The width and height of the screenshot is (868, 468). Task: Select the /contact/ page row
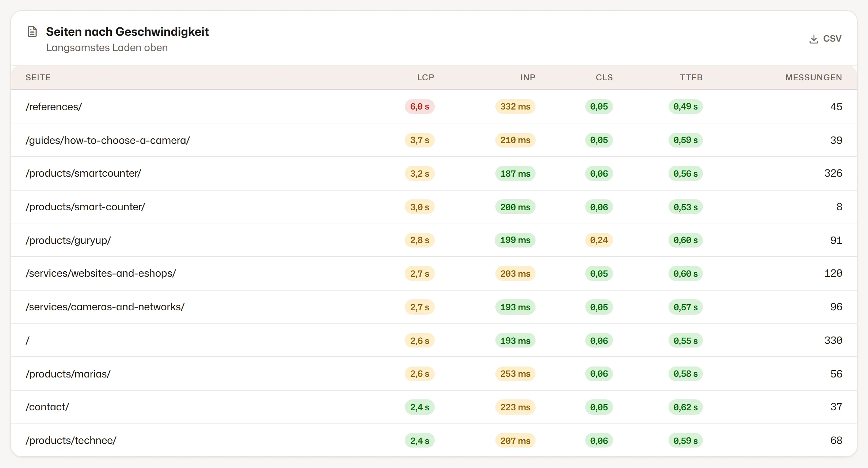pyautogui.click(x=434, y=407)
